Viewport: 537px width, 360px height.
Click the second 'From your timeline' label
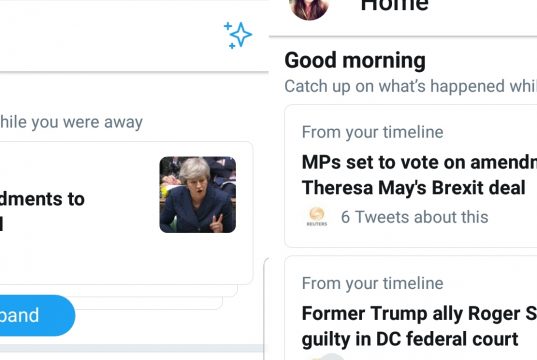[x=373, y=284]
